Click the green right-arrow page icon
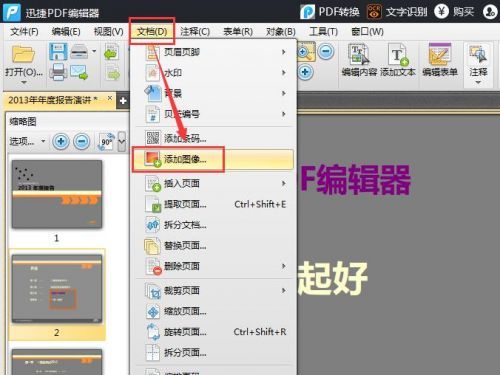The width and height of the screenshot is (500, 375). (113, 73)
